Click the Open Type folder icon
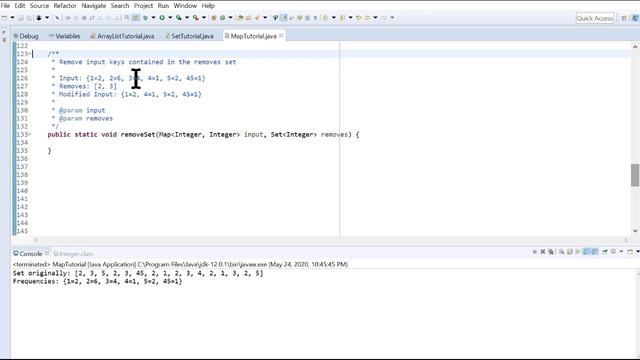 click(x=240, y=18)
